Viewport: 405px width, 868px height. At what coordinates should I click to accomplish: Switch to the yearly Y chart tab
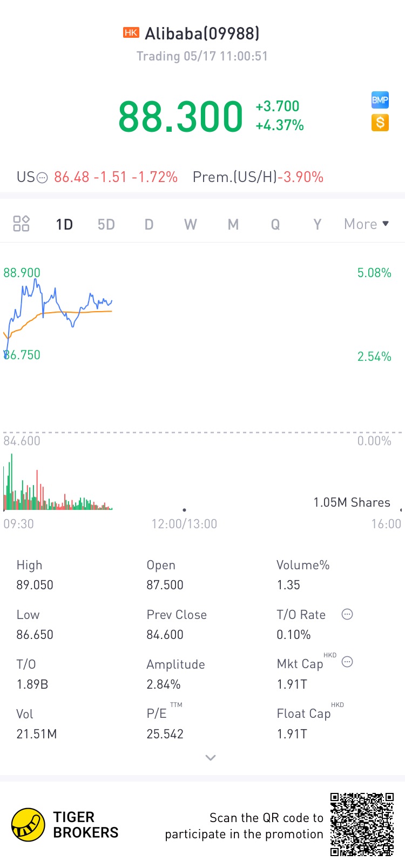(318, 225)
